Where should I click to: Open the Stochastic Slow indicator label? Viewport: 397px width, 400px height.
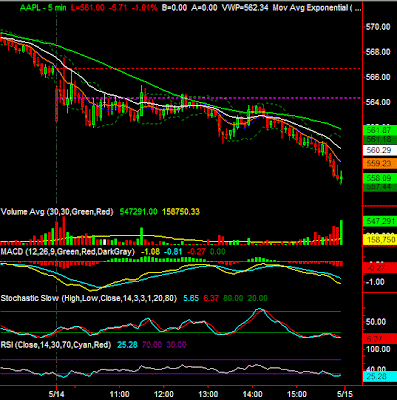click(x=89, y=298)
